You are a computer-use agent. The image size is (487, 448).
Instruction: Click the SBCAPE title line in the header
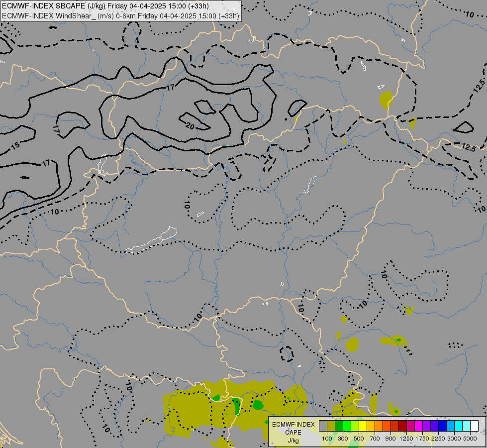[x=105, y=6]
